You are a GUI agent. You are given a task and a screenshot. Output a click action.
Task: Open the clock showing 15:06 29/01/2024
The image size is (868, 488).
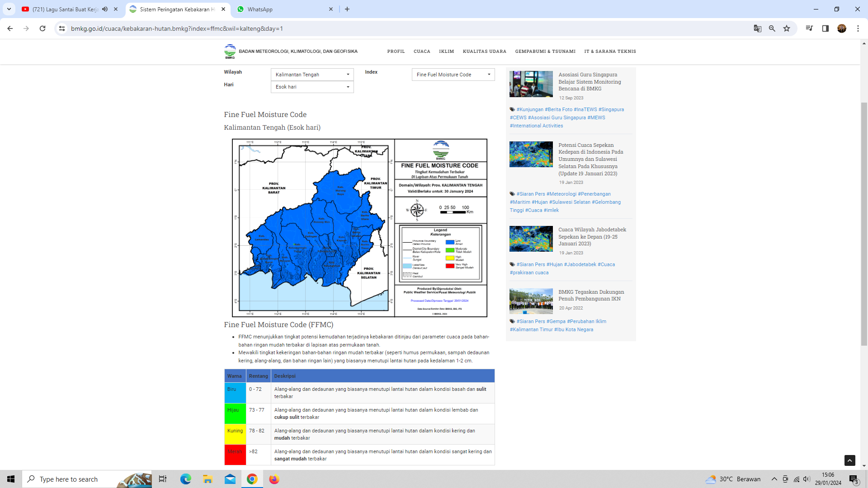pos(828,479)
